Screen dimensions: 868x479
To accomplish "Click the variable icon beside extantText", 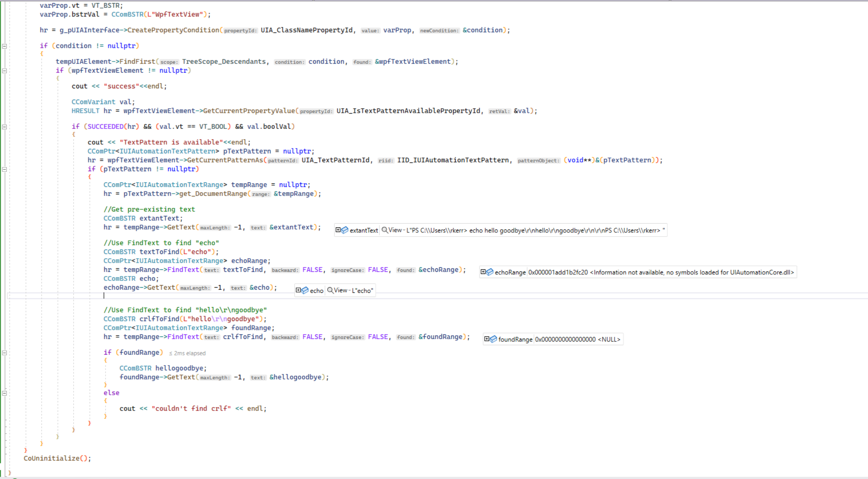I will coord(345,230).
